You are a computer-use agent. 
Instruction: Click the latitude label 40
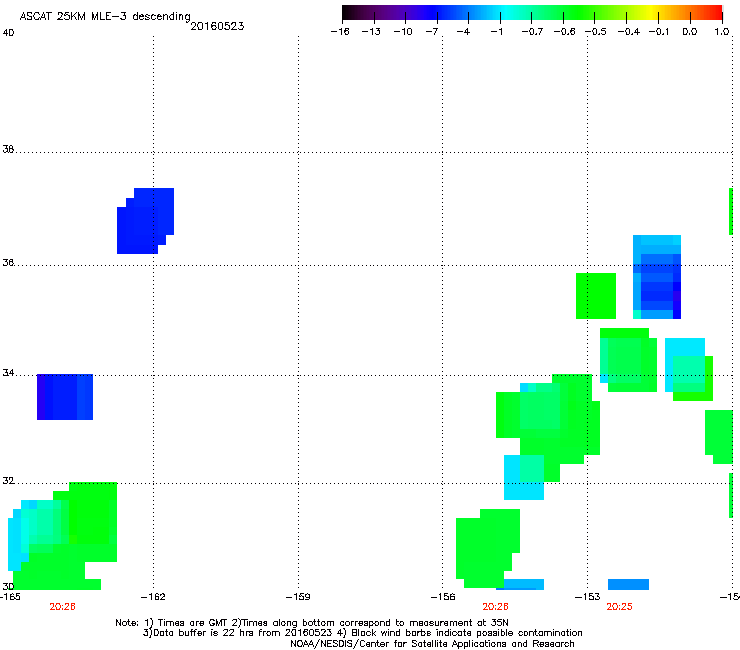pyautogui.click(x=8, y=33)
